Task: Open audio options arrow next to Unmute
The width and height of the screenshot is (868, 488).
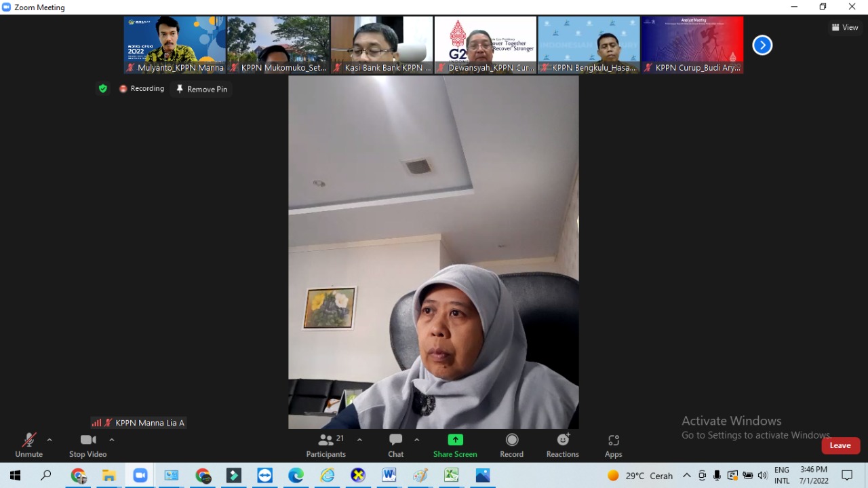Action: 50,440
